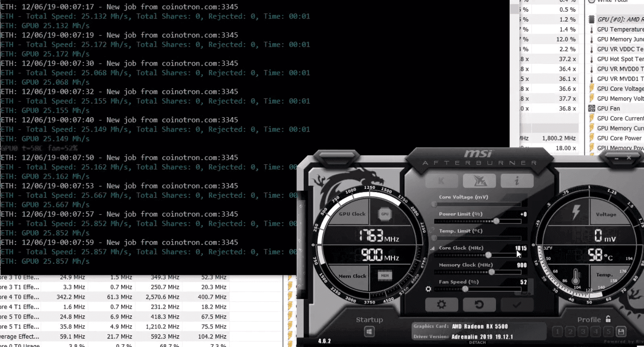The width and height of the screenshot is (644, 347).
Task: Click thermometer icon beside GPU Hot Spot
Action: point(592,59)
